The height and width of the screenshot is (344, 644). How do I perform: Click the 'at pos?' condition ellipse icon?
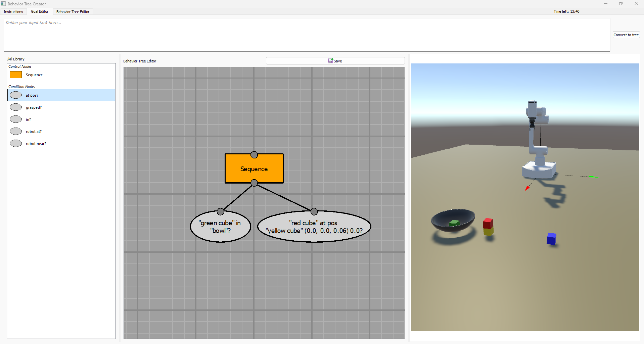(16, 95)
